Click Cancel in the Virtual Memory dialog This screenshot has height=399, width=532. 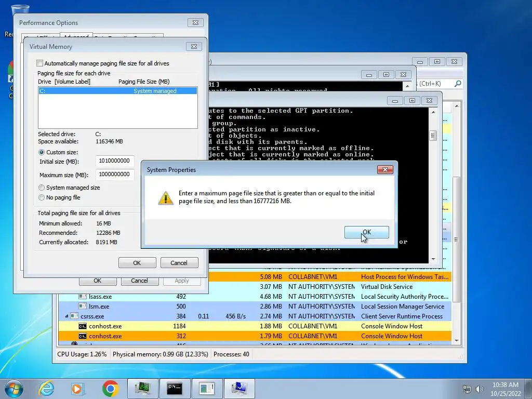coord(179,263)
